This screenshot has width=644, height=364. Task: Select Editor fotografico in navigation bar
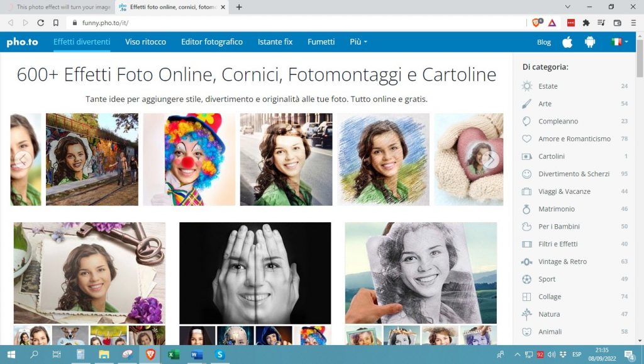pos(211,42)
